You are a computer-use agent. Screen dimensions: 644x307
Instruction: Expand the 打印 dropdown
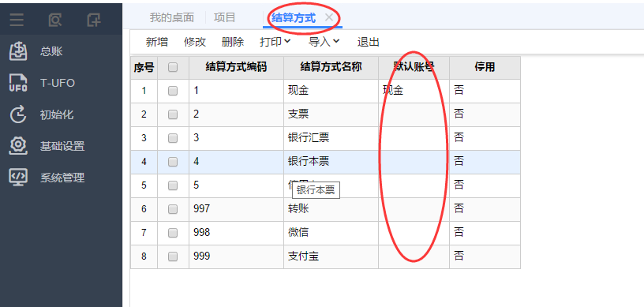[275, 42]
